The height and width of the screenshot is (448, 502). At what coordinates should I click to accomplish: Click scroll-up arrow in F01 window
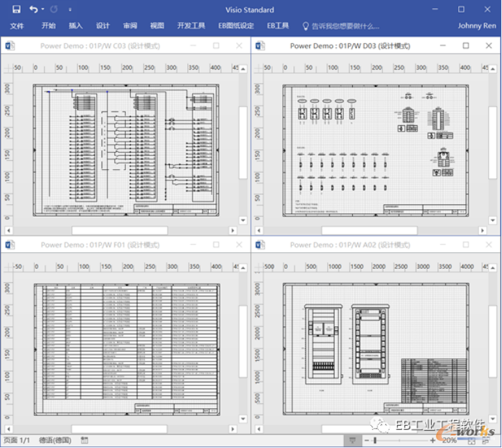243,268
